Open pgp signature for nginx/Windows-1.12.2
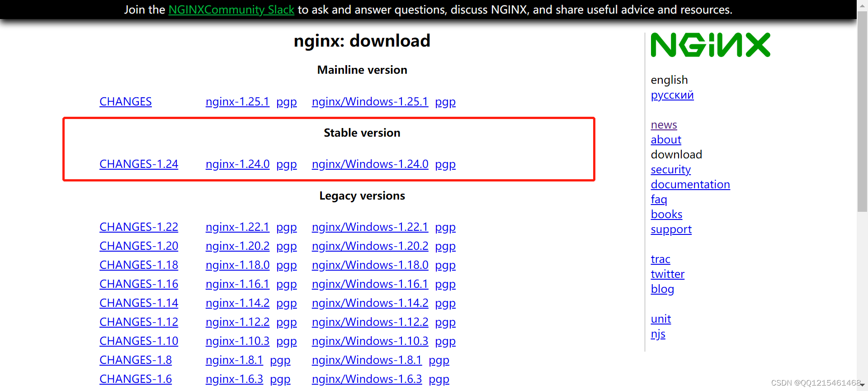 pos(445,322)
